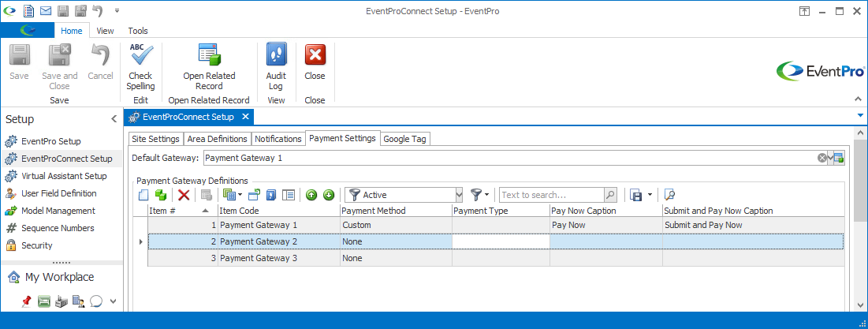This screenshot has height=329, width=868.
Task: Click the Cancel ribbon button
Action: pyautogui.click(x=100, y=62)
